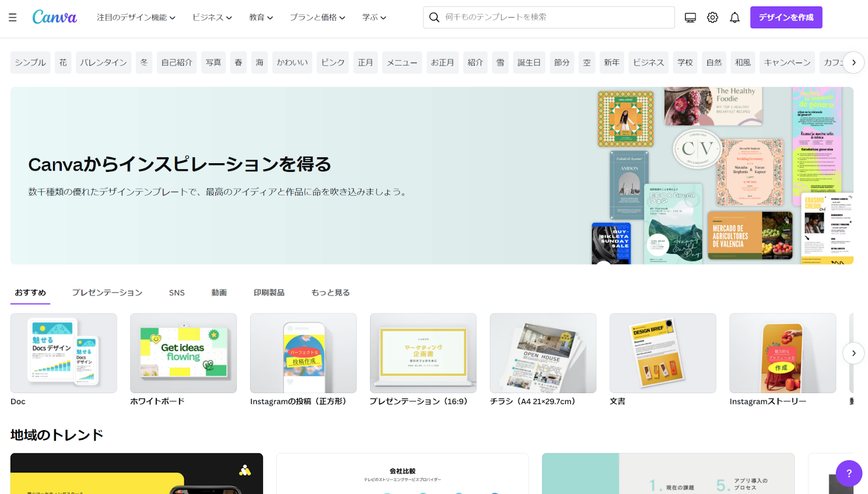Open the settings gear icon
This screenshot has width=868, height=494.
(x=712, y=17)
